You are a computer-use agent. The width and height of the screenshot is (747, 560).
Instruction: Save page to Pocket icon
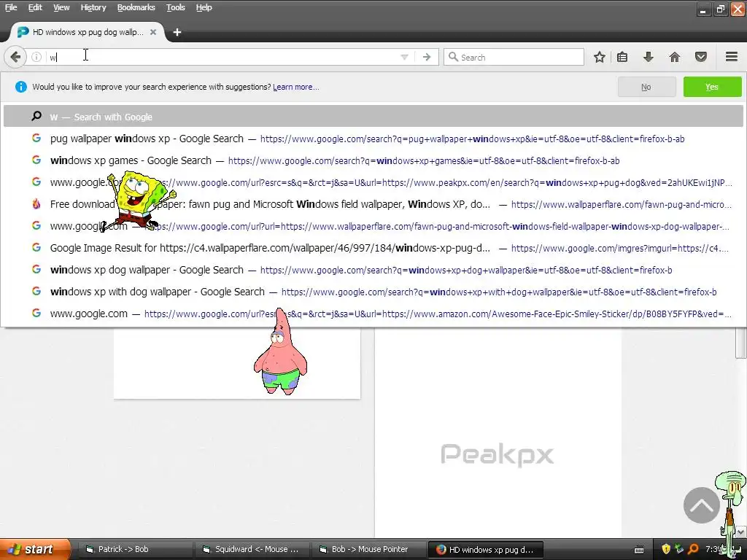pyautogui.click(x=700, y=57)
